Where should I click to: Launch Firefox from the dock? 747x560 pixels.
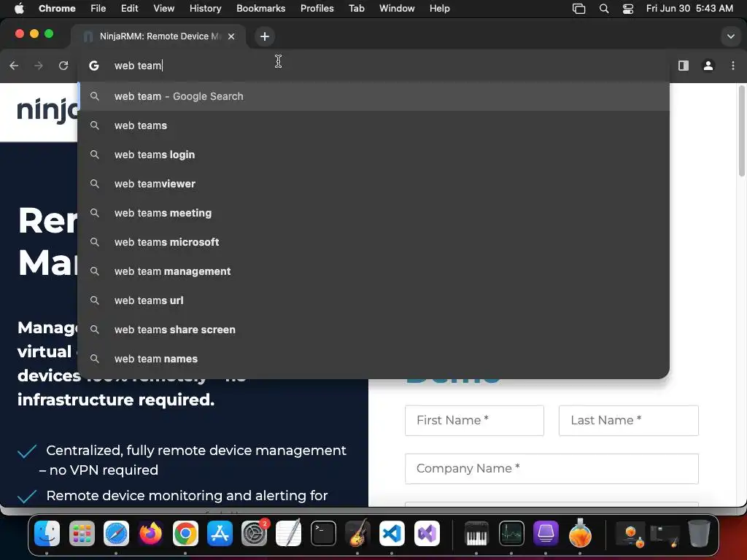pyautogui.click(x=150, y=533)
